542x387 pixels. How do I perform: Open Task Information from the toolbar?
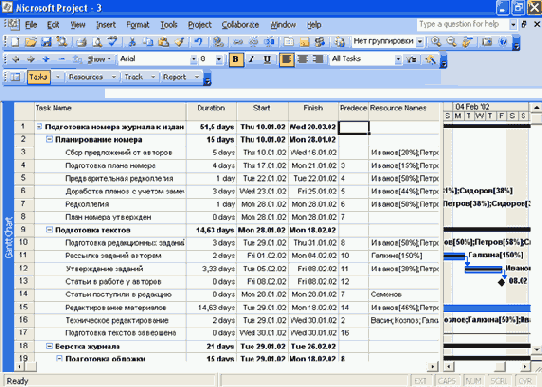click(288, 42)
